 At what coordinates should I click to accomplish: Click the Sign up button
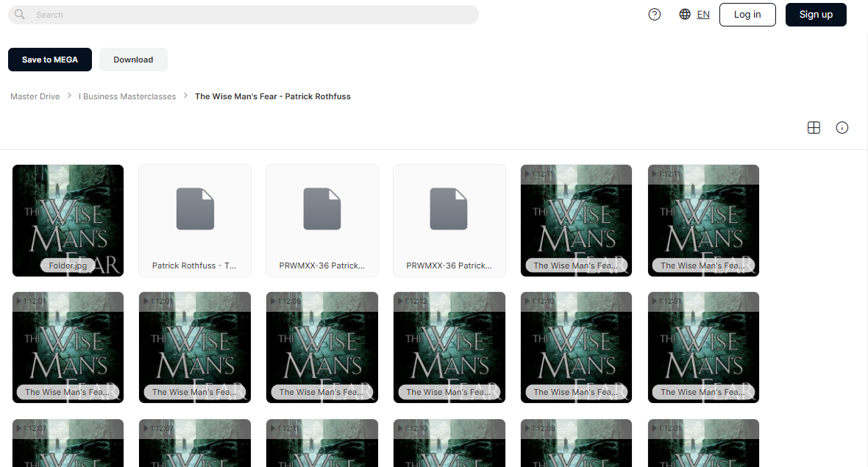(x=816, y=15)
